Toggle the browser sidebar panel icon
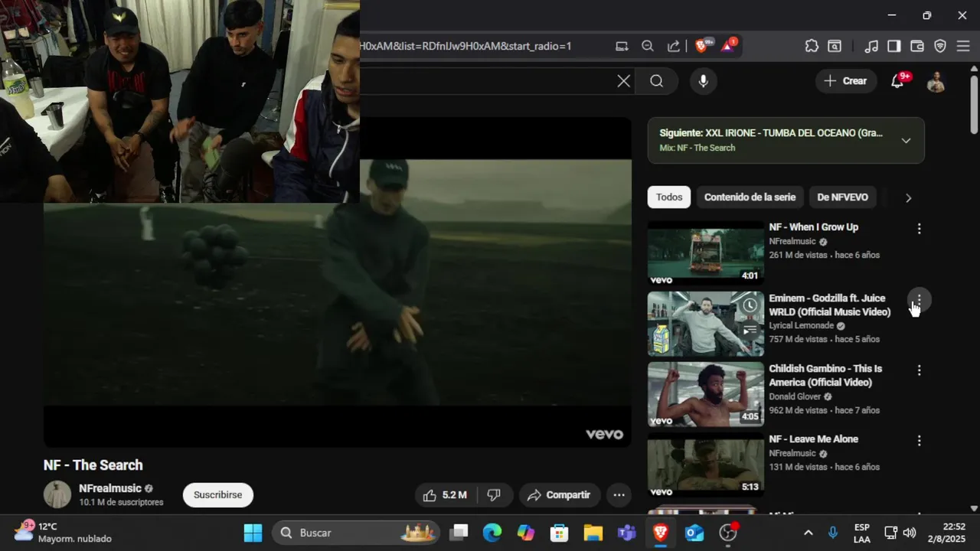980x551 pixels. tap(893, 46)
